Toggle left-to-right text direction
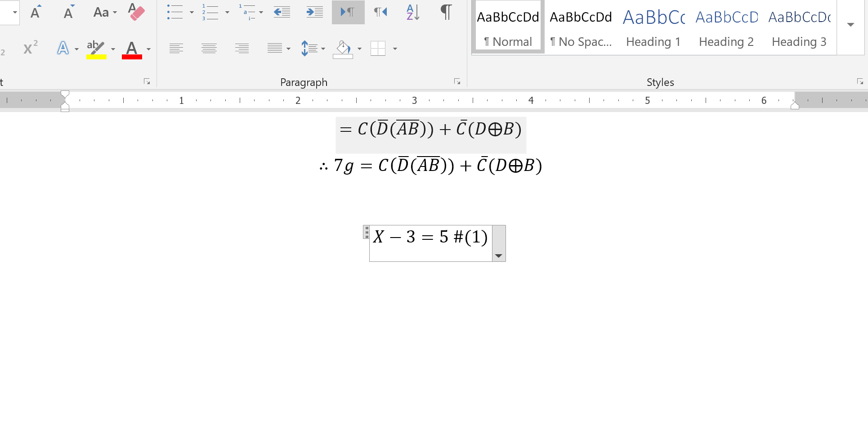Image resolution: width=868 pixels, height=440 pixels. pos(348,12)
